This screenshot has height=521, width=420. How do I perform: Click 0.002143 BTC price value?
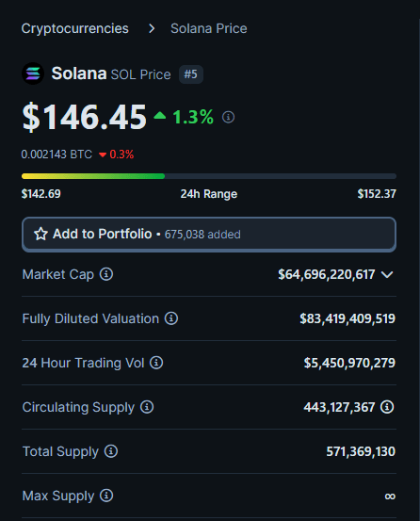coord(57,155)
